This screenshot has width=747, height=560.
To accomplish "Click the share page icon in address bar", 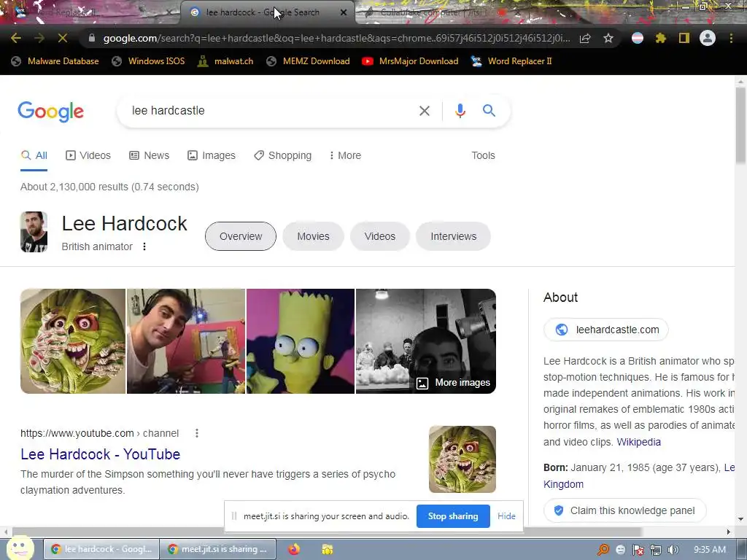I will click(x=585, y=38).
